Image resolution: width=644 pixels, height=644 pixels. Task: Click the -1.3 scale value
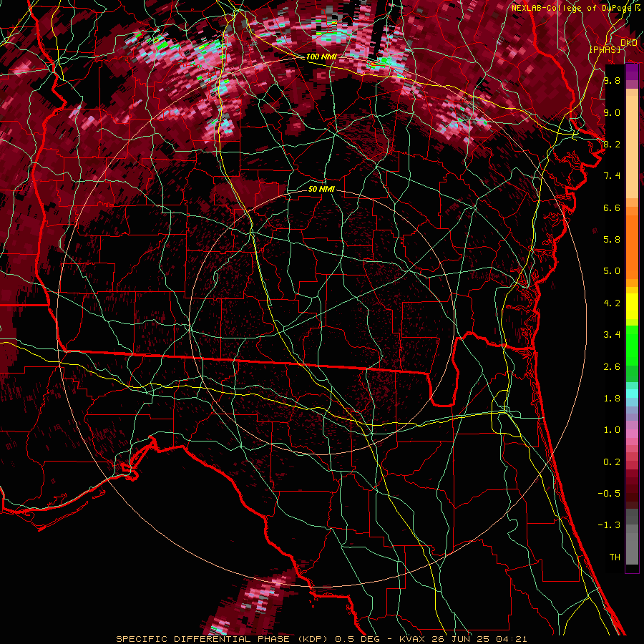(x=609, y=525)
